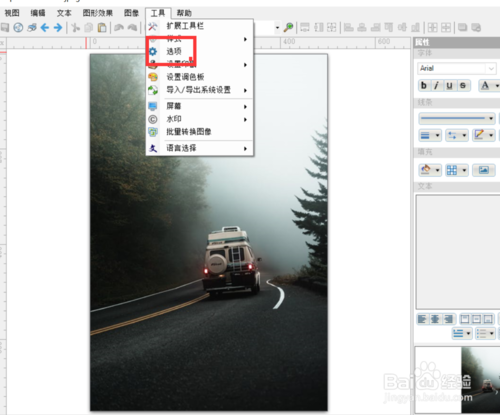
Task: Click the color palette icon
Action: 153,77
